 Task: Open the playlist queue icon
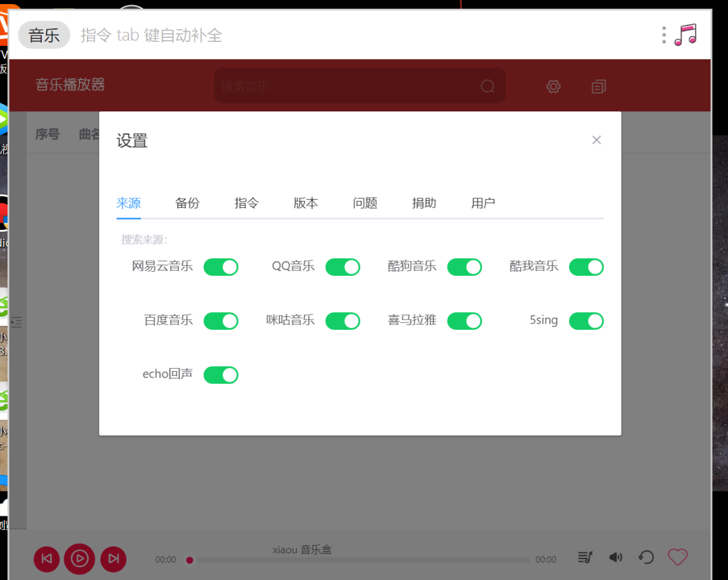tap(585, 557)
